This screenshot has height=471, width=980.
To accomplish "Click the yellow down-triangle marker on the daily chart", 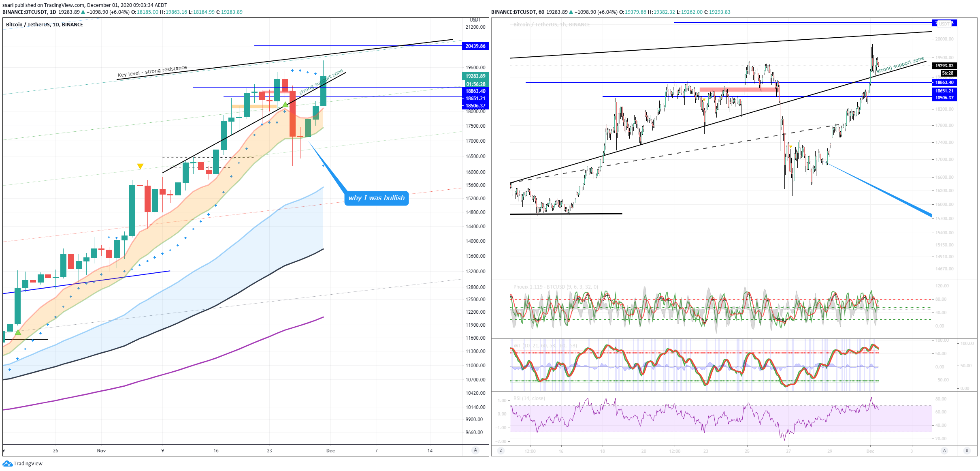I will (x=140, y=166).
